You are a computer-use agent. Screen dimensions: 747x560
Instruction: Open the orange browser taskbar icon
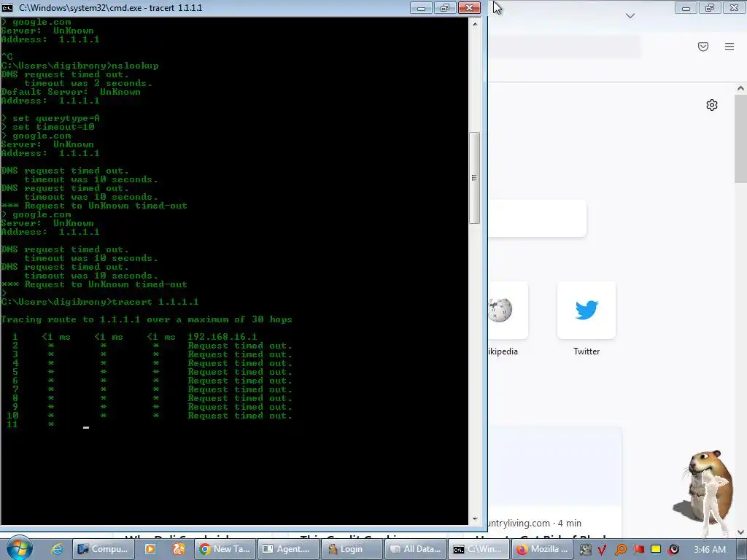tap(179, 549)
